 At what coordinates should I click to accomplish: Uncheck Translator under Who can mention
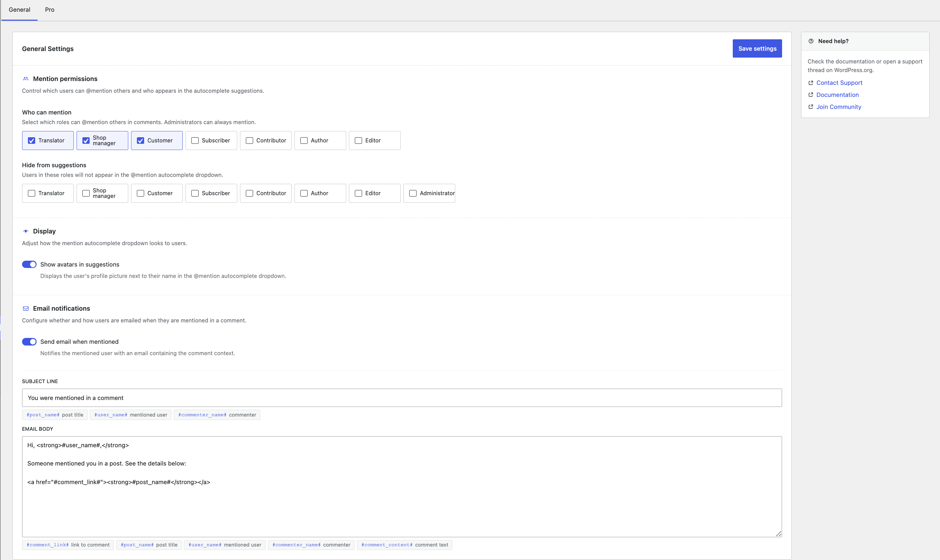point(32,141)
